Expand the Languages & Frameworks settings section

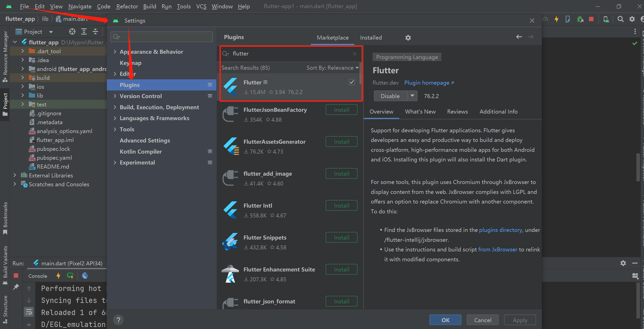tap(115, 118)
